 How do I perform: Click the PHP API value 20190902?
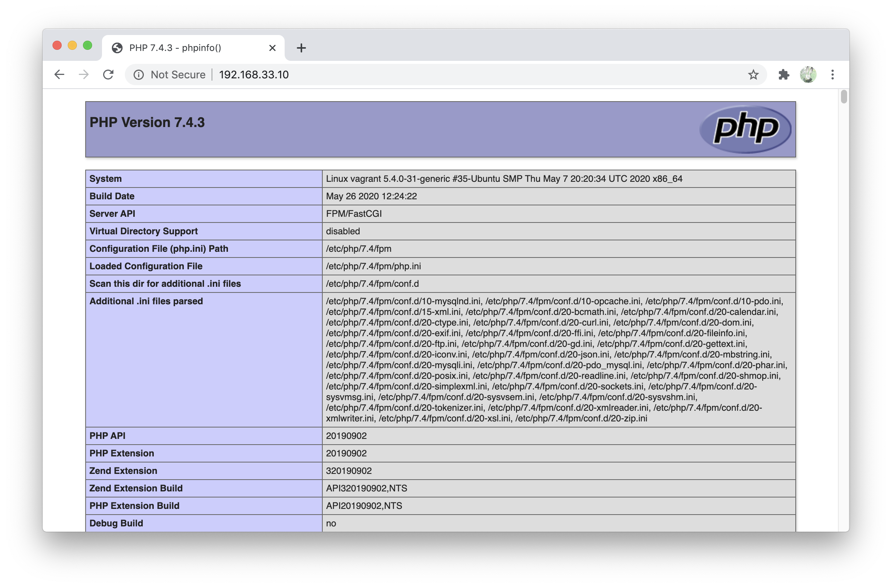point(346,436)
